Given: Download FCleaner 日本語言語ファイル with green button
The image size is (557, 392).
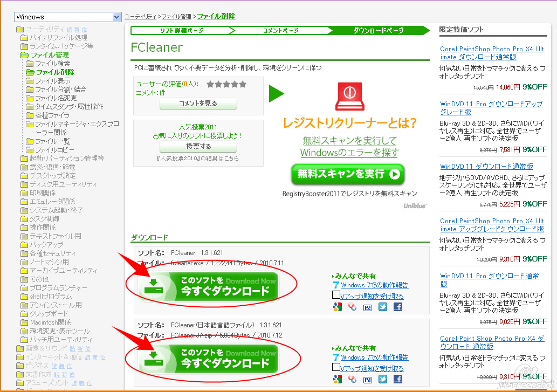Looking at the screenshot, I should point(209,359).
